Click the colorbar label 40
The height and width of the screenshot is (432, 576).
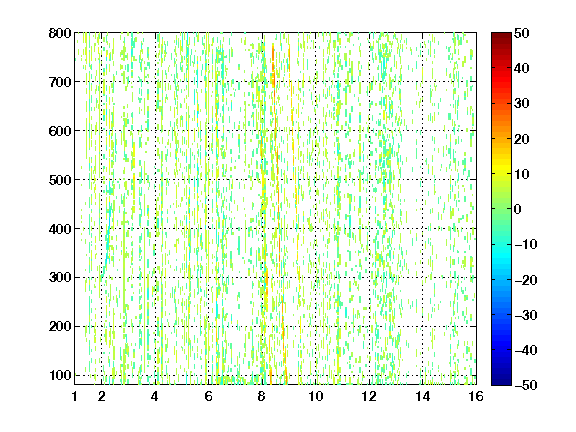point(521,68)
